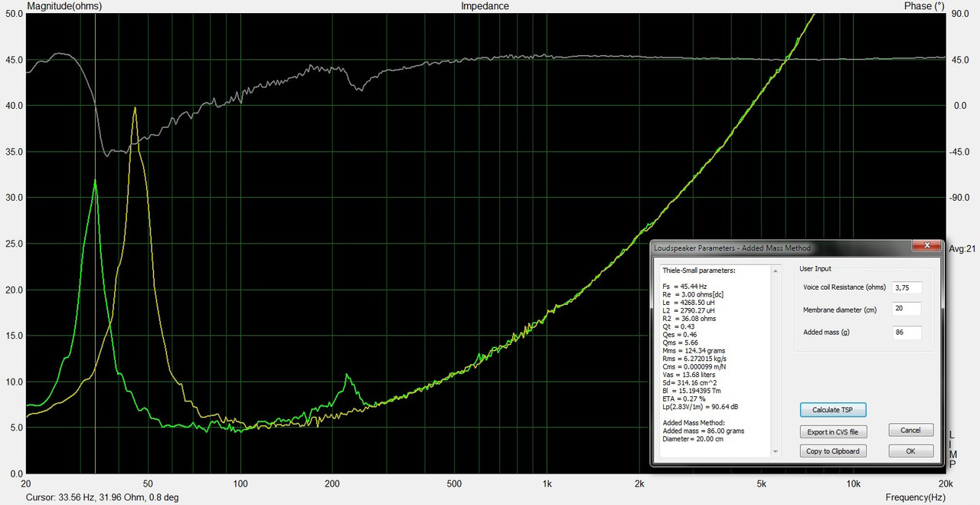Click the Calculate TSP button
The image size is (980, 505).
coord(832,410)
